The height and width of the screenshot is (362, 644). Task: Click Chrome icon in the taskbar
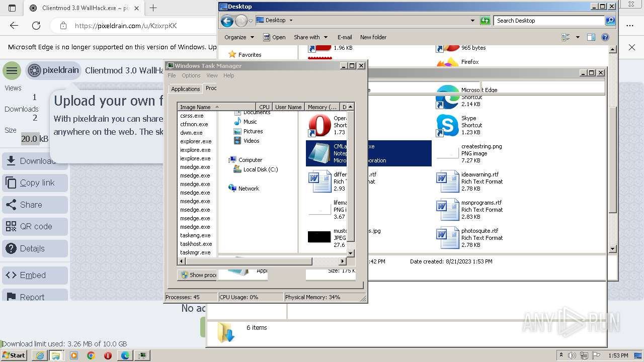click(91, 355)
